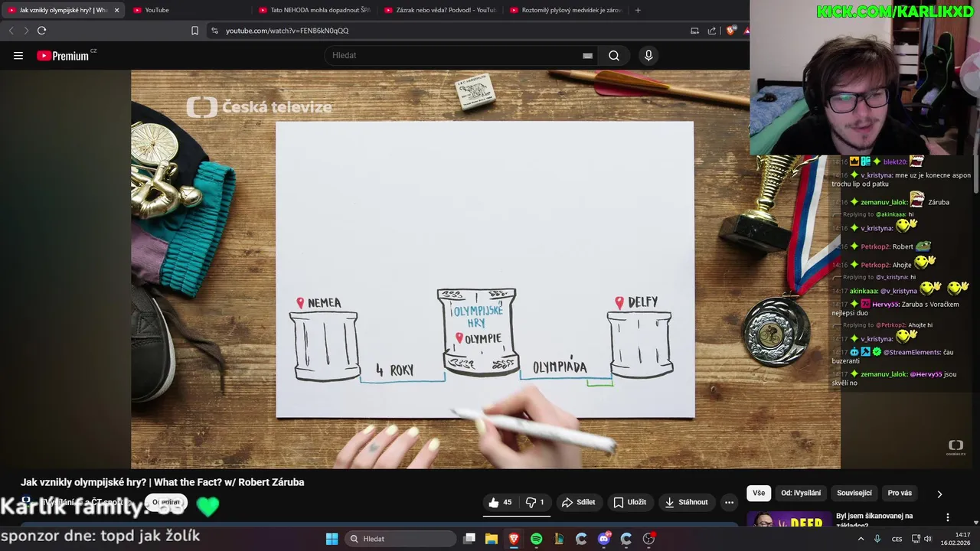Switch to the 'YouTube' browser tab
The image size is (980, 551).
(188, 10)
